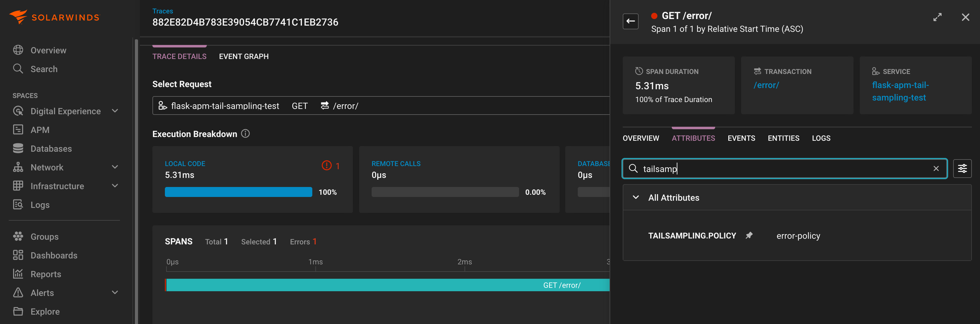Click the info icon next to Execution Breakdown
Viewport: 980px width, 324px height.
click(245, 134)
